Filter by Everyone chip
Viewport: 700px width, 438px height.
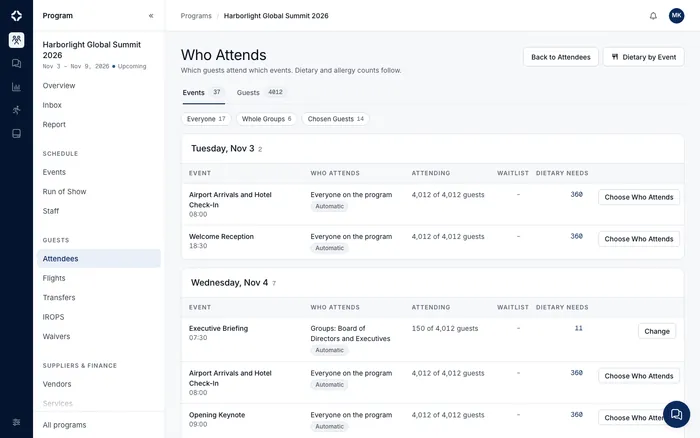point(206,119)
